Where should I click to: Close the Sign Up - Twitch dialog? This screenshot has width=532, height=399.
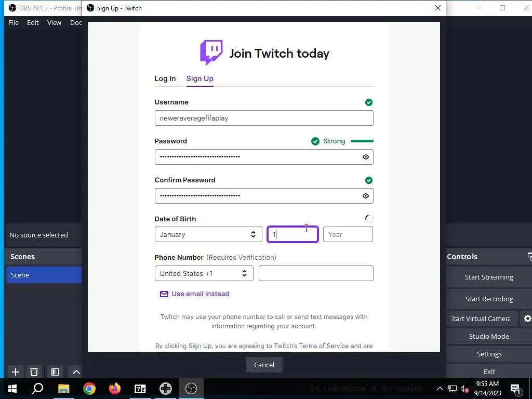pos(437,8)
